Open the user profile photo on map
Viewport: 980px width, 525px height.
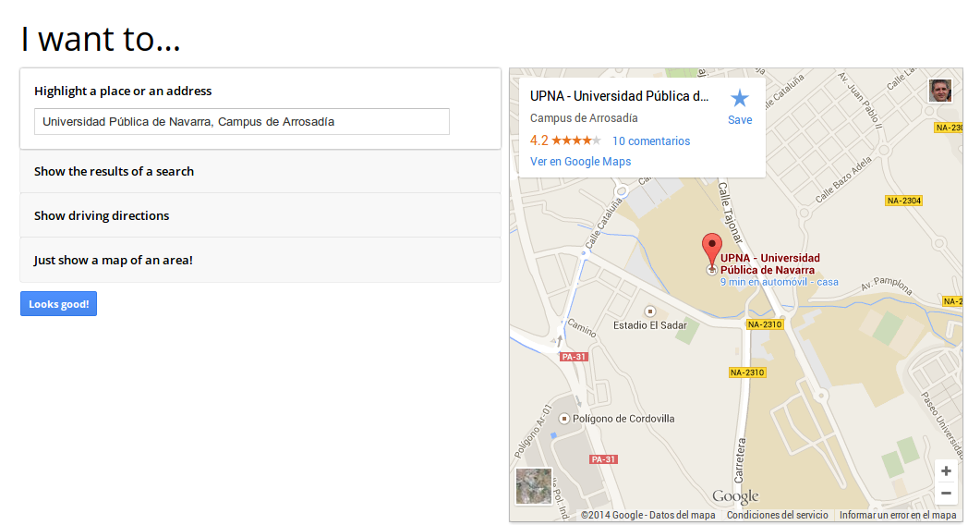coord(940,91)
